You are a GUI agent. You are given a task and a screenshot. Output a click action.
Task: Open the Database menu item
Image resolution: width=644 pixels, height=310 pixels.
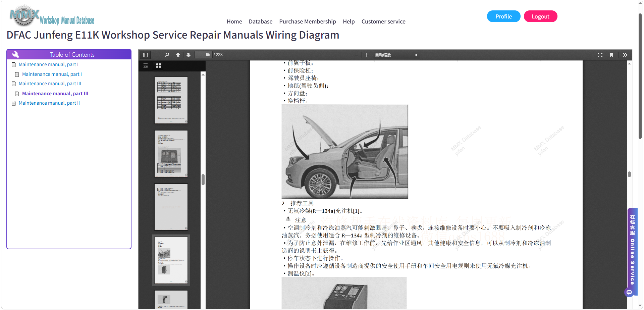coord(261,21)
